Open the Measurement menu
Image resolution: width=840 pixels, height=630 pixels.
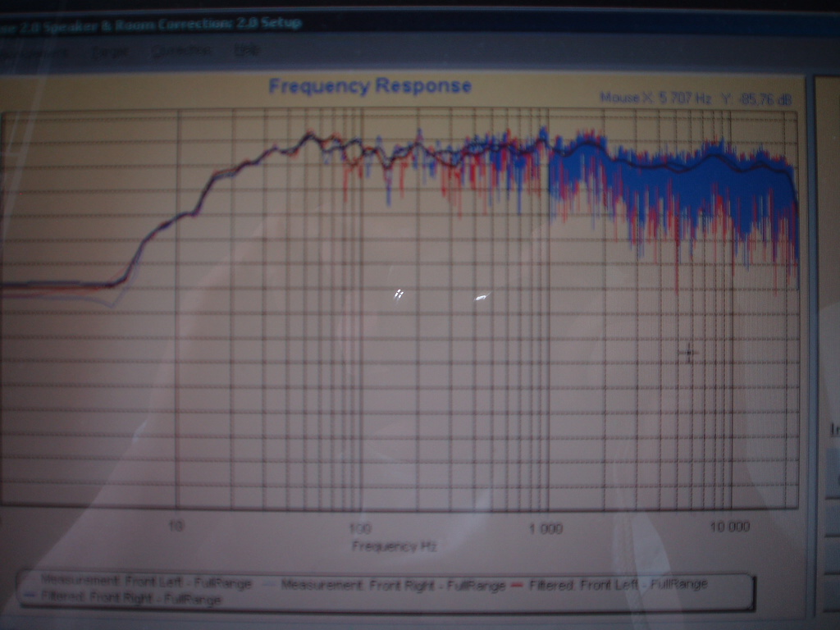click(33, 52)
